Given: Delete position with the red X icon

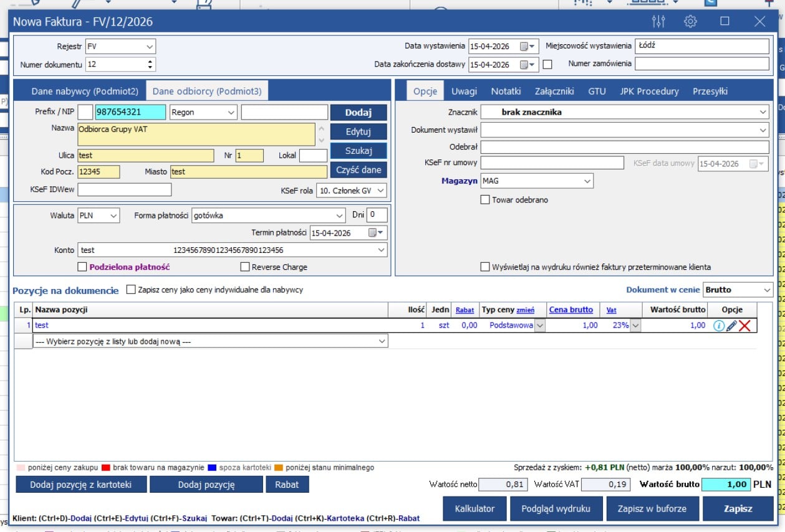Looking at the screenshot, I should point(744,325).
